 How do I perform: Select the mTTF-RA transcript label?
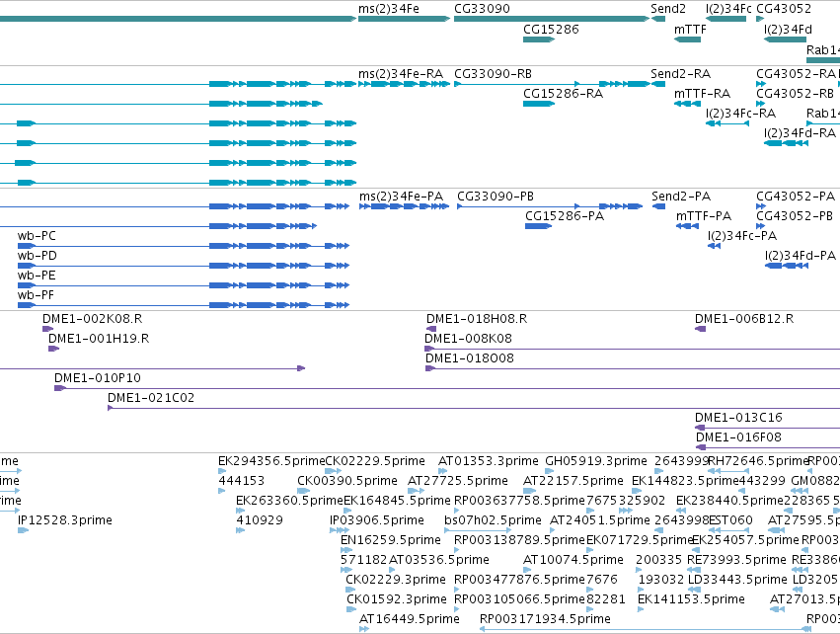pyautogui.click(x=703, y=93)
